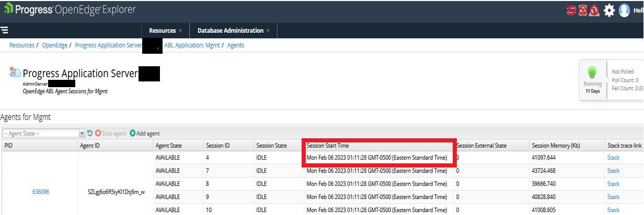This screenshot has width=644, height=215.
Task: Click Add agent
Action: click(145, 134)
